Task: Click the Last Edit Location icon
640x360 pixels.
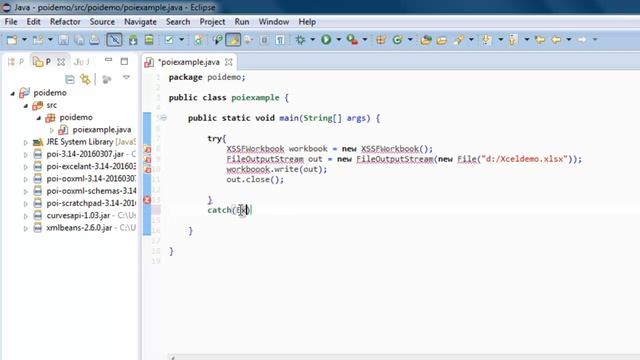Action: click(x=540, y=40)
